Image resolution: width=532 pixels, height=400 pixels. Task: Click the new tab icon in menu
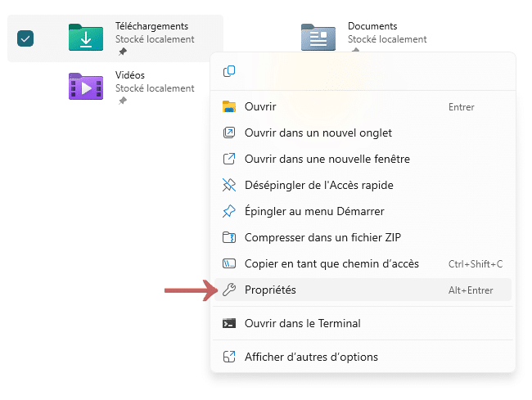229,133
